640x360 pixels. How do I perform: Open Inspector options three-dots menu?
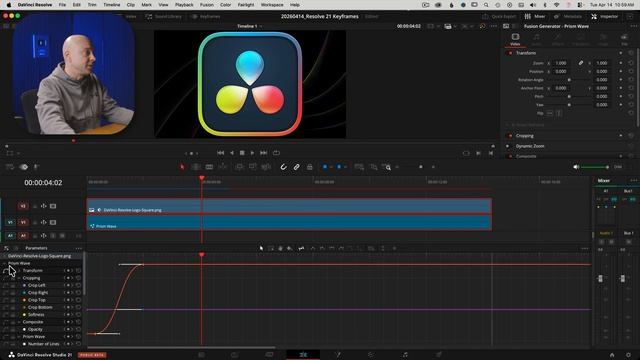[x=633, y=26]
